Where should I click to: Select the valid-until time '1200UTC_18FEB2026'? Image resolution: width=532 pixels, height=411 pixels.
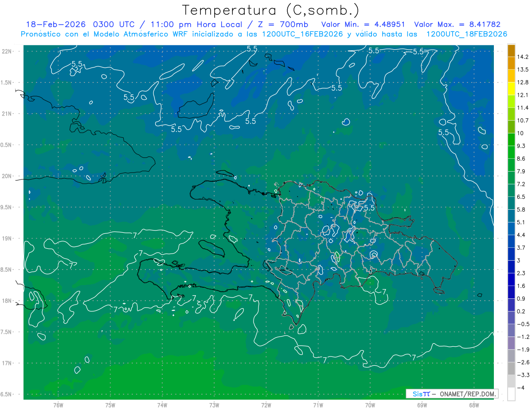pos(467,34)
